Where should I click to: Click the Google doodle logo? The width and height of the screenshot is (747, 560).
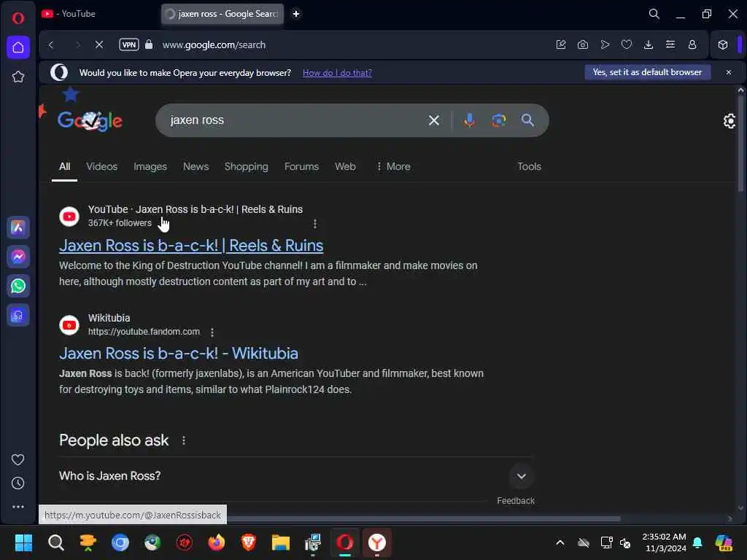pyautogui.click(x=90, y=120)
